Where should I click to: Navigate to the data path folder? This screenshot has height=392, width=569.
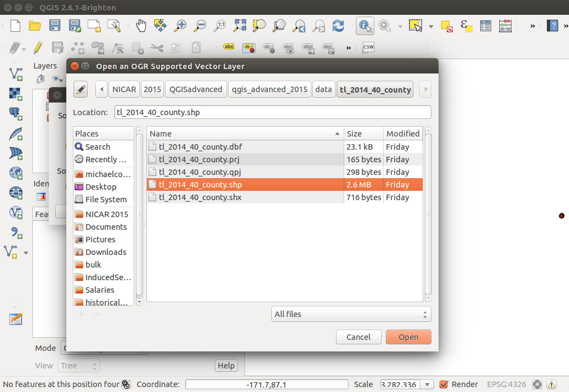coord(323,89)
